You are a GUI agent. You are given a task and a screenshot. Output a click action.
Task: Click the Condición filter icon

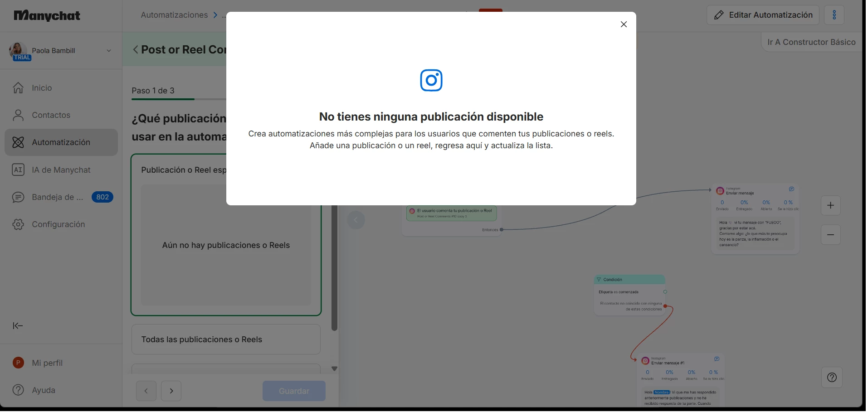point(599,280)
